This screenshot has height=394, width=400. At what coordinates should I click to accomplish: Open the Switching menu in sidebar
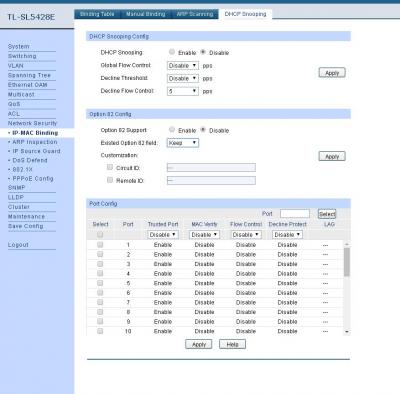(x=22, y=56)
